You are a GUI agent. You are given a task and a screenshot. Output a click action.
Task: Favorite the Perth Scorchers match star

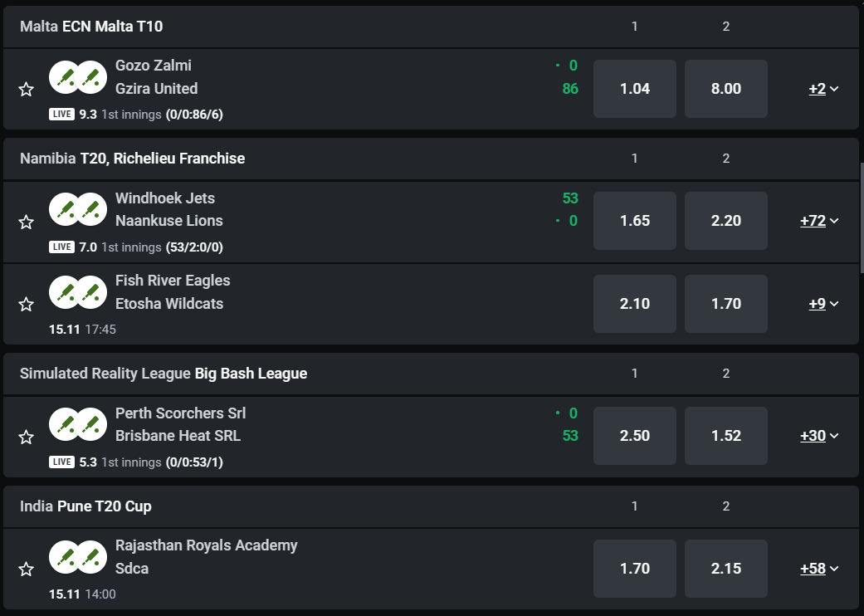[x=27, y=437]
